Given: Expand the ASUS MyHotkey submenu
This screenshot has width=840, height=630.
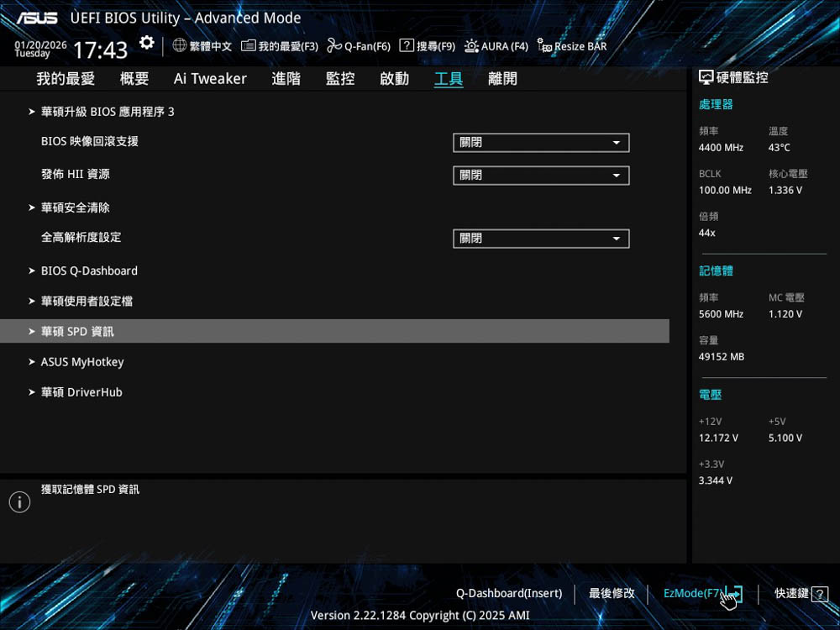Looking at the screenshot, I should [81, 362].
